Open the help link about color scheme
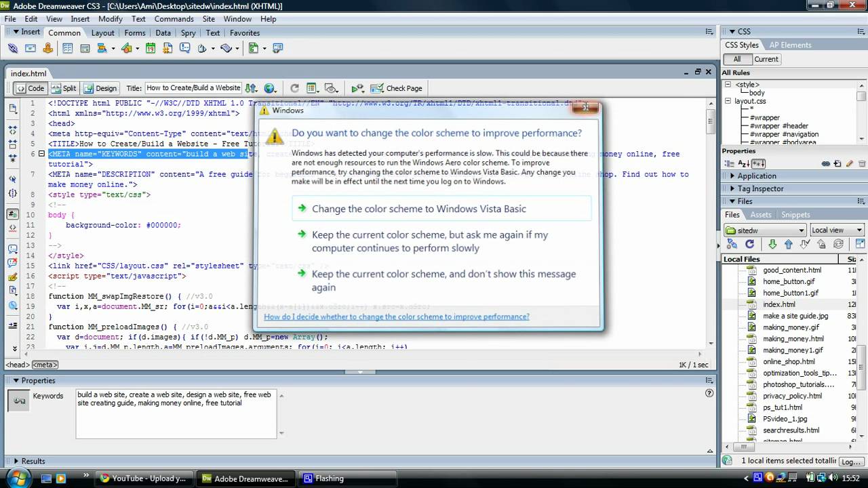Screen dimensions: 868x488 tap(397, 317)
